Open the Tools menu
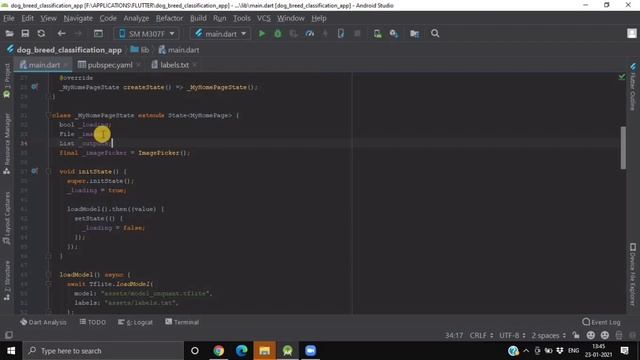Image resolution: width=640 pixels, height=360 pixels. click(242, 18)
